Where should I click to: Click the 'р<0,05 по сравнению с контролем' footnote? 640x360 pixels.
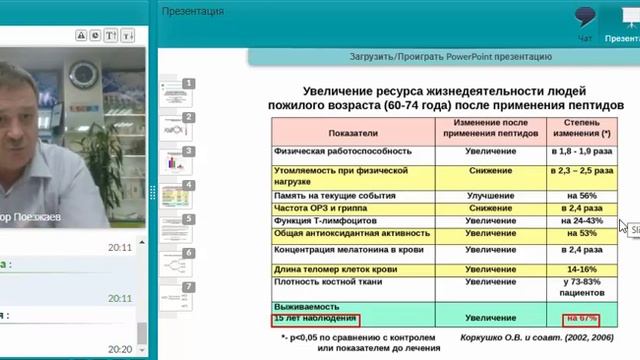click(x=358, y=338)
